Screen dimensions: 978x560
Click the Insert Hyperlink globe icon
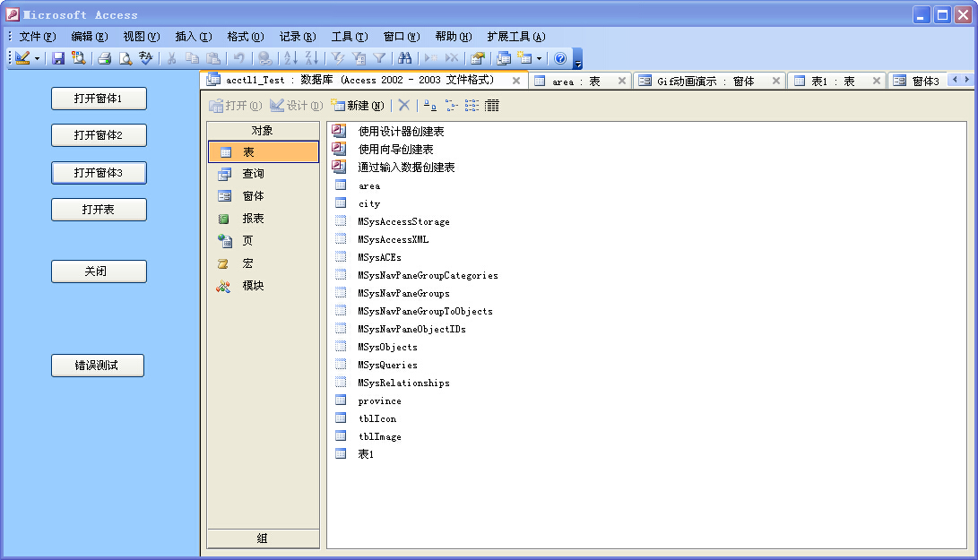[265, 58]
